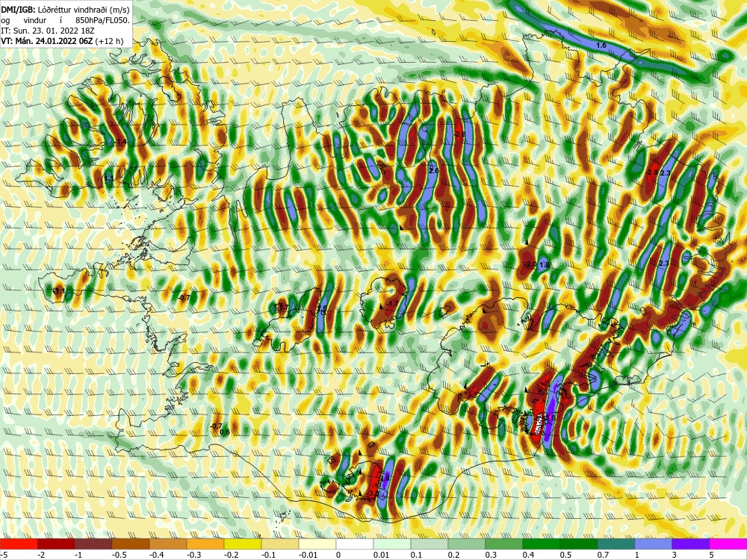Pick the bright red legend swatch above -5
This screenshot has width=747, height=560.
[x=19, y=544]
